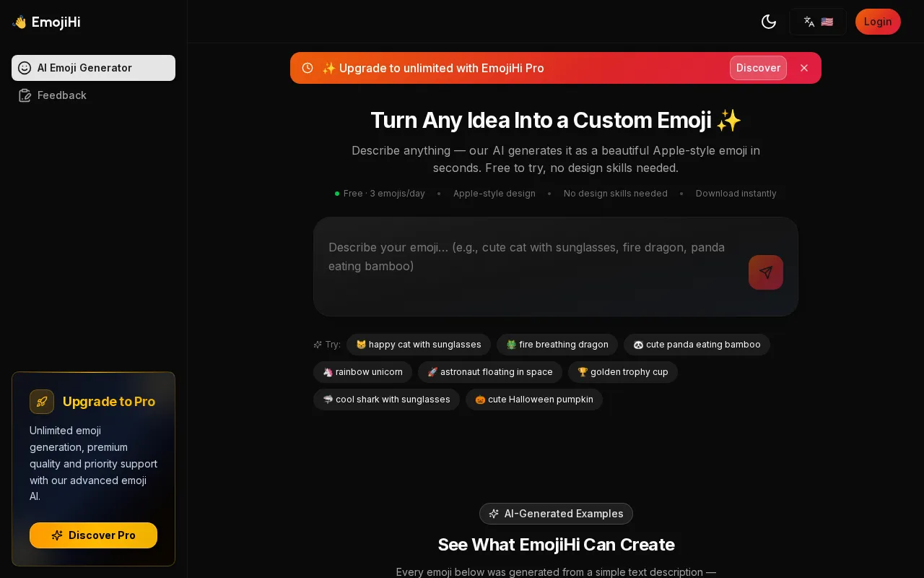924x578 pixels.
Task: Click the 'See What EmojiHi Can Create' heading
Action: pos(556,545)
